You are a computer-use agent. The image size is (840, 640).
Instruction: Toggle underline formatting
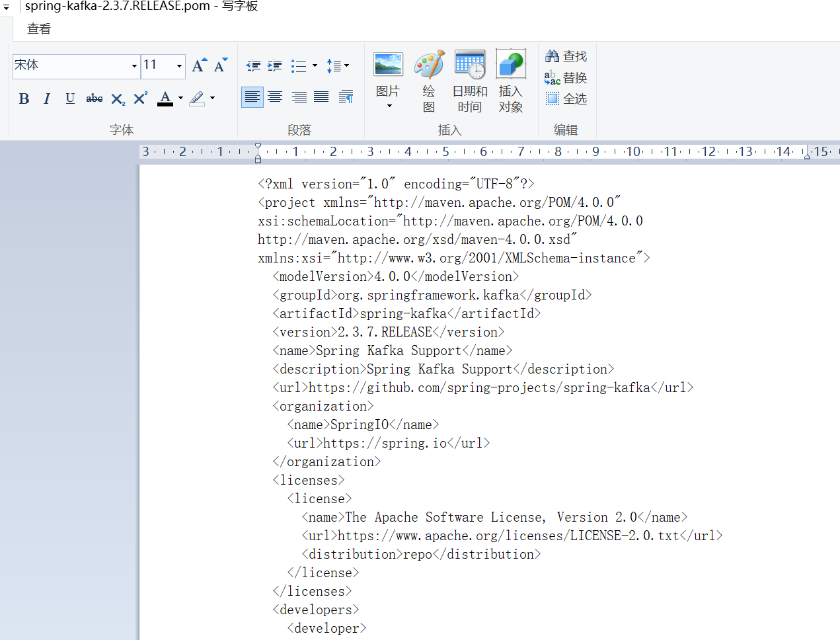70,99
